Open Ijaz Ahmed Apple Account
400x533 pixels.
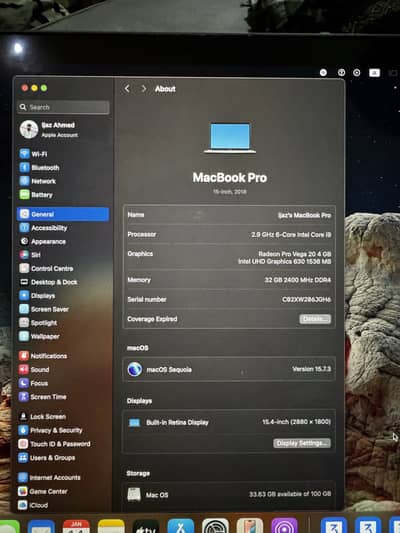point(49,130)
